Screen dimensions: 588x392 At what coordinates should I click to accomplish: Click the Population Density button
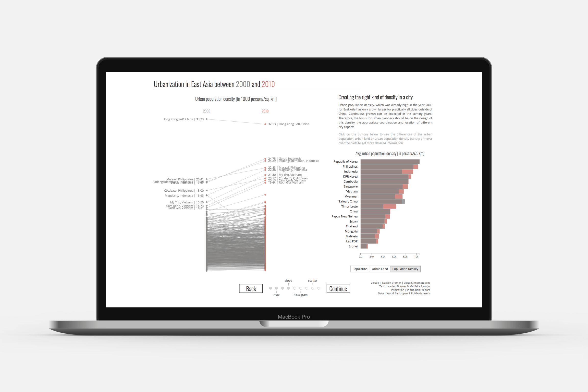coord(404,269)
